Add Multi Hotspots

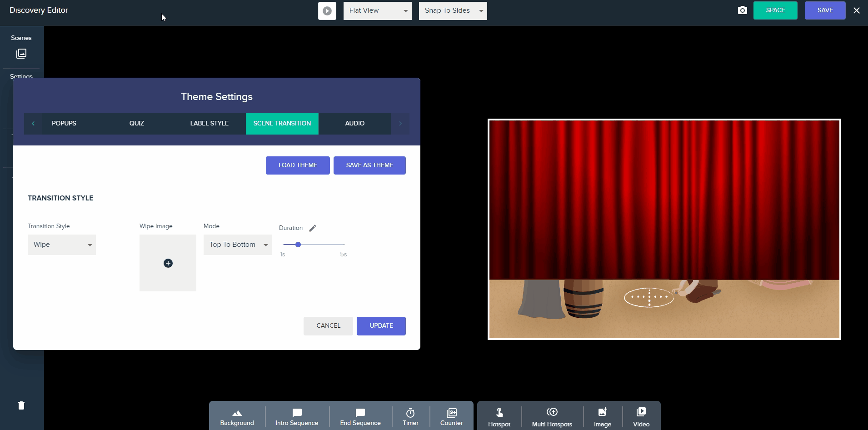(552, 417)
